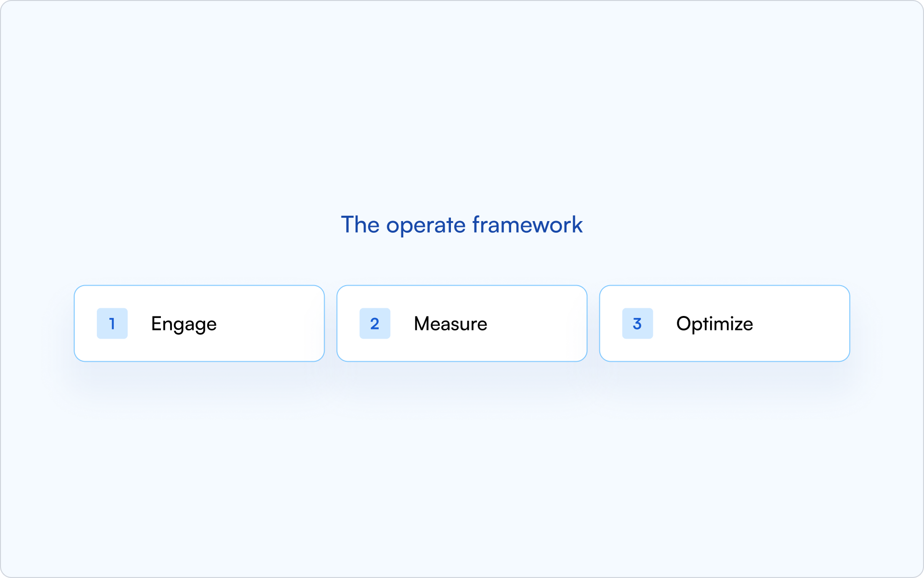The height and width of the screenshot is (578, 924).
Task: Tap the light blue square beside Measure
Action: click(x=375, y=324)
